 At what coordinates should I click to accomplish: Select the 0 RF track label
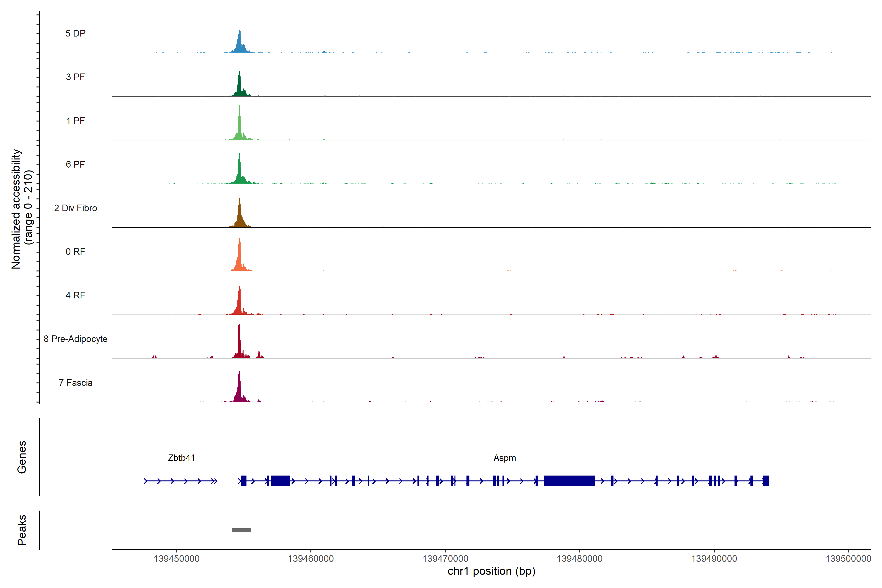75,252
